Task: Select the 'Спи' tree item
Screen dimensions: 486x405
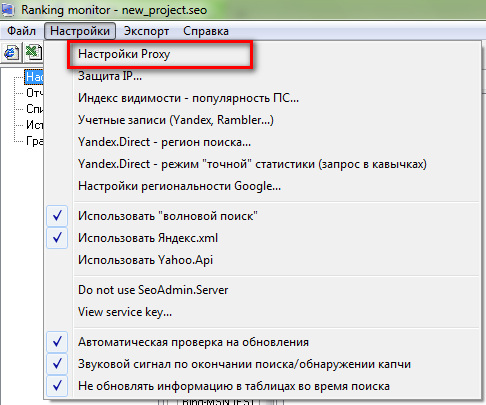Action: [x=34, y=109]
